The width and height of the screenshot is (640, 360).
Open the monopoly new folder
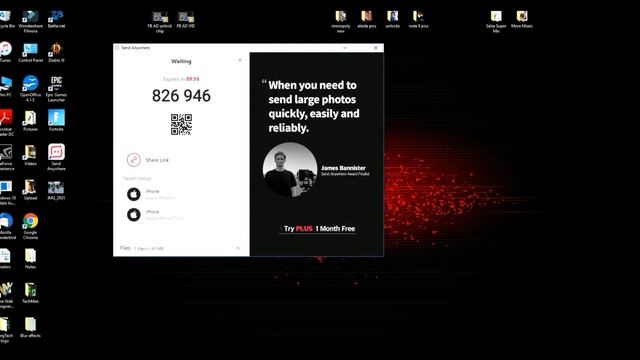tap(341, 21)
